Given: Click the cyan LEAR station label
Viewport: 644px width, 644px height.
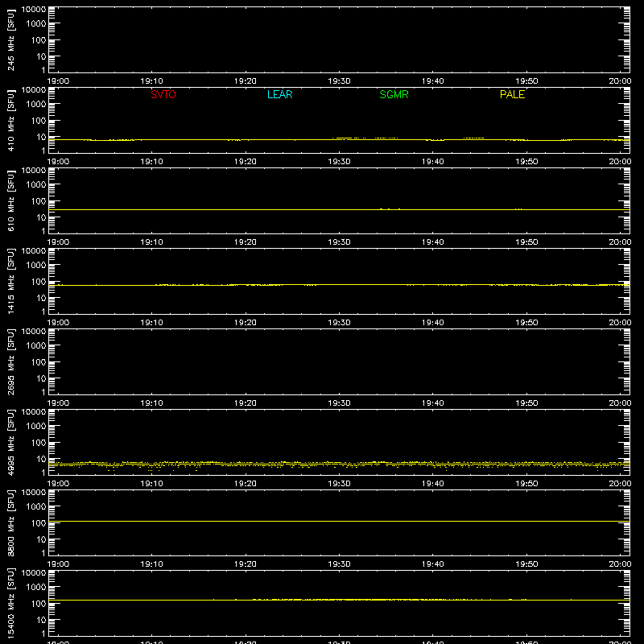Looking at the screenshot, I should (279, 94).
